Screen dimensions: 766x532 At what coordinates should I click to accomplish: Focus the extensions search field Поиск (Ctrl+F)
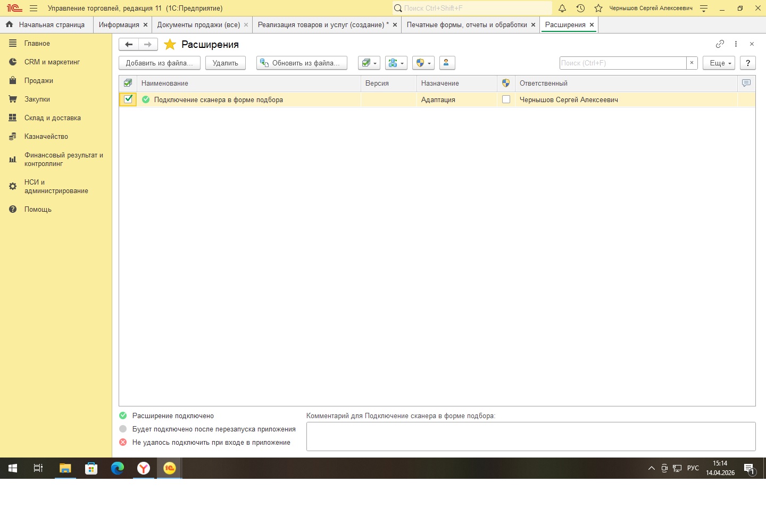623,63
